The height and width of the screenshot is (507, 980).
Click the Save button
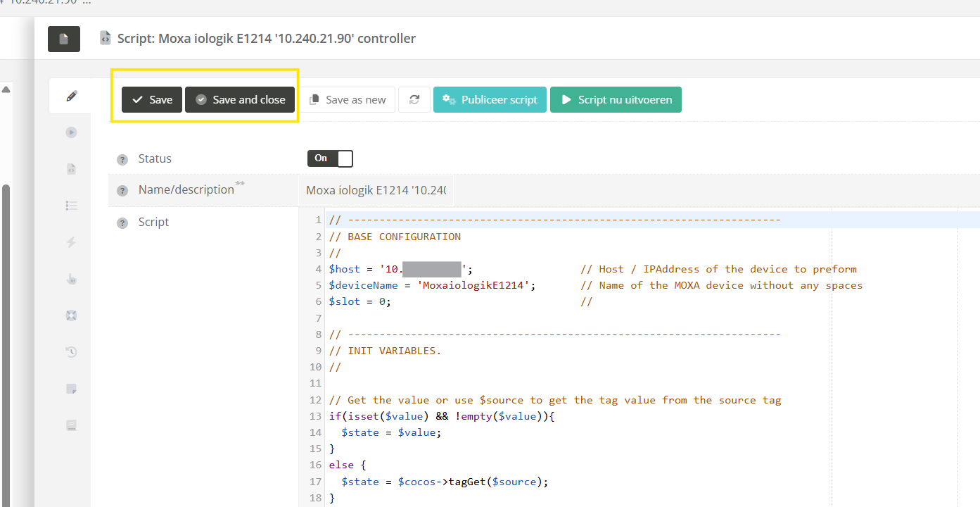point(152,100)
